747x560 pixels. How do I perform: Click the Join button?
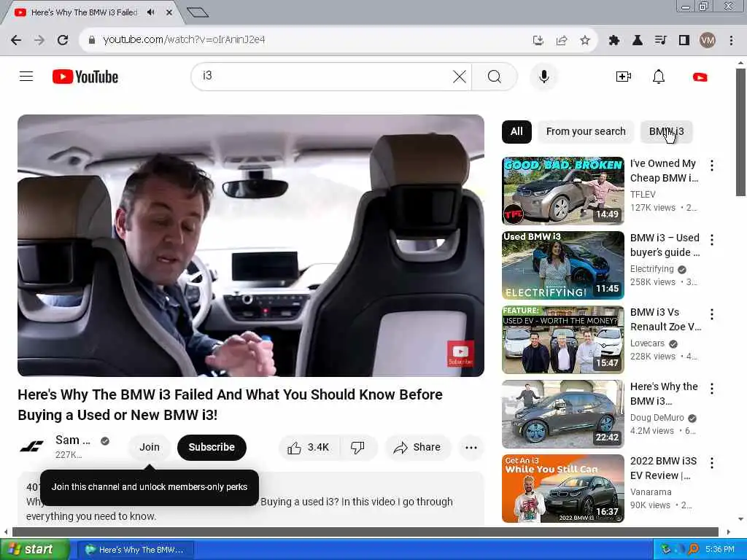click(149, 447)
